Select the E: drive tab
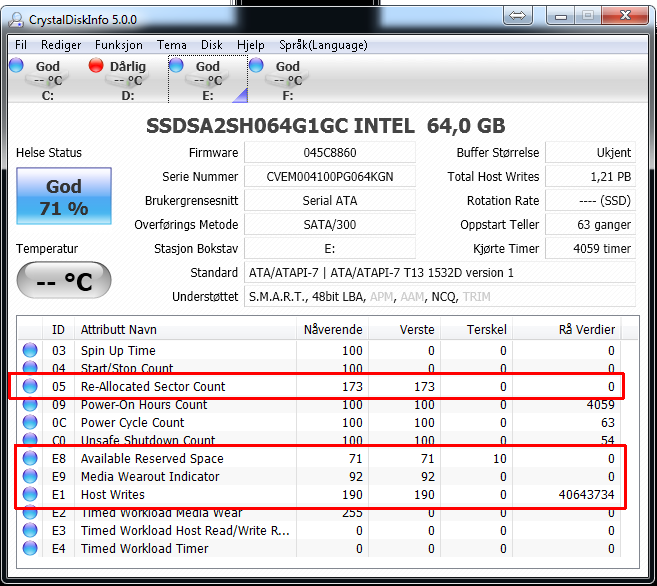The height and width of the screenshot is (586, 657). 208,80
